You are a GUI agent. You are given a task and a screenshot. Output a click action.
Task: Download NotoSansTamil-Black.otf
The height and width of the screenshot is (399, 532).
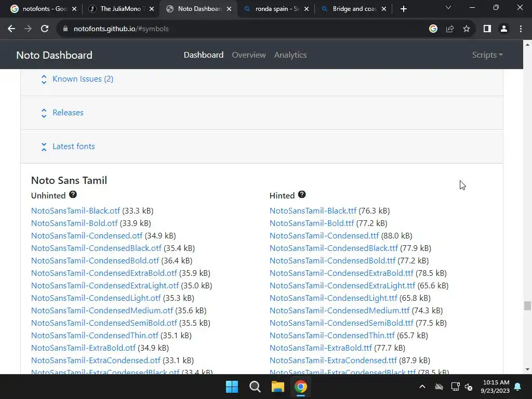[x=76, y=211]
